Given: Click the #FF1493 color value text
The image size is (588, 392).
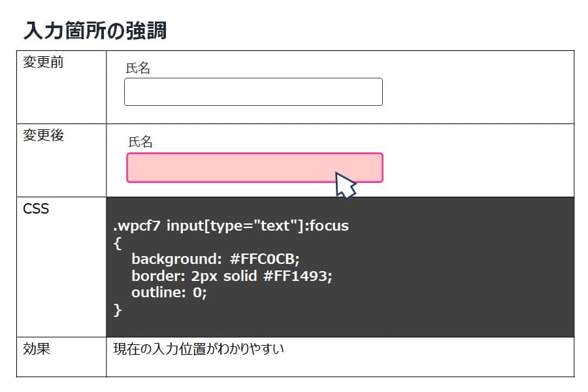Looking at the screenshot, I should click(297, 276).
